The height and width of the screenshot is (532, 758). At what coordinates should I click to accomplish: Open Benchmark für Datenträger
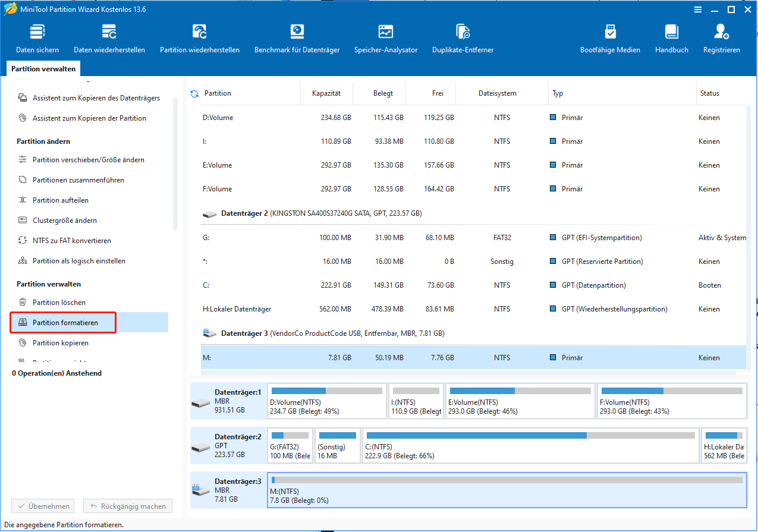coord(297,39)
